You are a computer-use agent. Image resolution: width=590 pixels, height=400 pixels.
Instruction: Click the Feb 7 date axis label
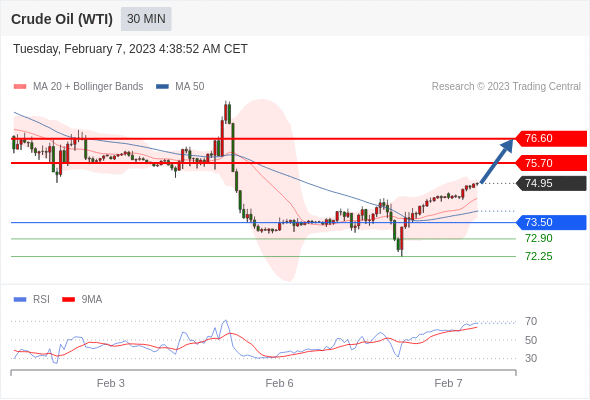[x=448, y=383]
